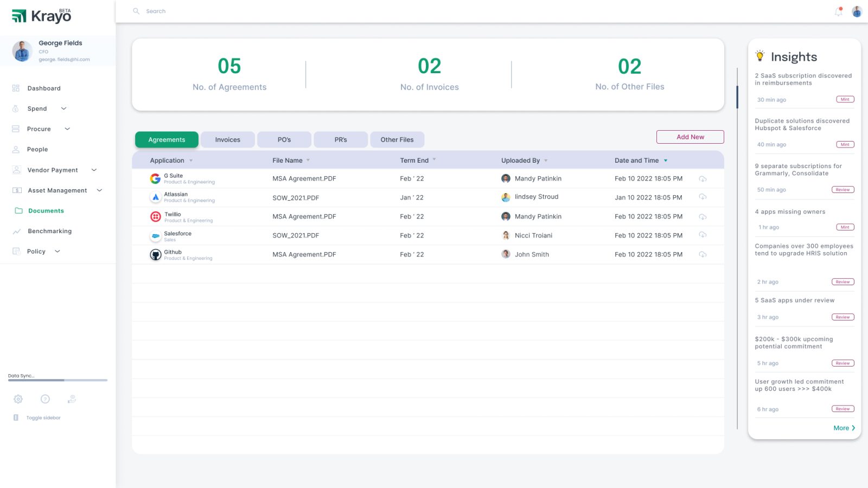This screenshot has width=868, height=488.
Task: Click the Documents folder icon
Action: [18, 210]
